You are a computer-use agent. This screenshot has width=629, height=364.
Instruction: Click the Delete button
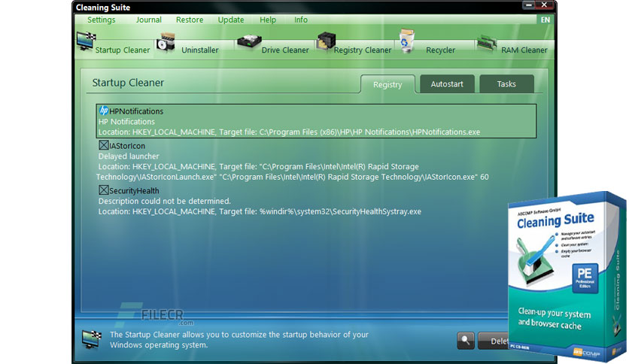coord(493,341)
